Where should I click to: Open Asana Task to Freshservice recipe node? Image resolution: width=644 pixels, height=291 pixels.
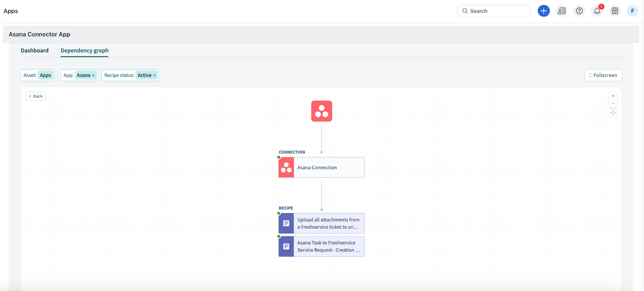322,246
